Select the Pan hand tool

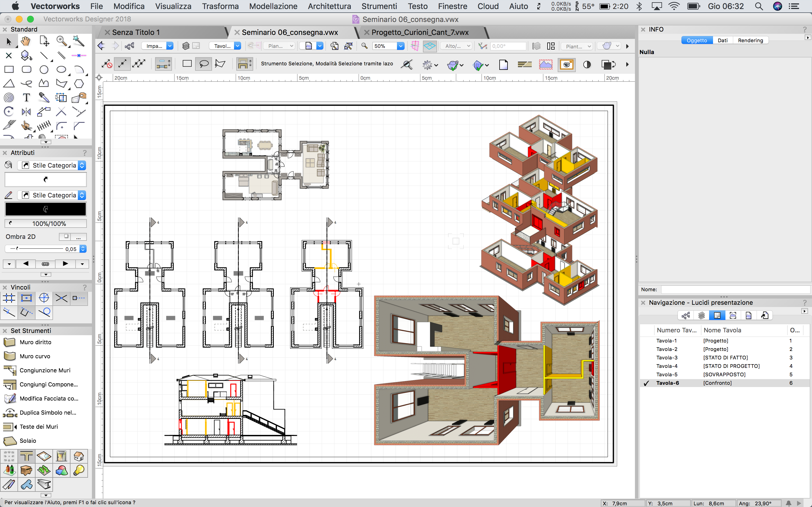(x=26, y=41)
